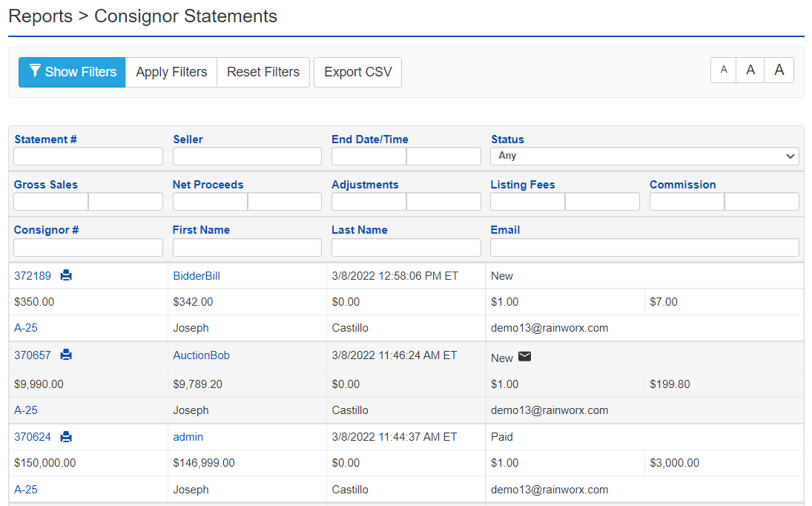Screen dimensions: 812x506
Task: Click Commission minimum field
Action: (687, 202)
